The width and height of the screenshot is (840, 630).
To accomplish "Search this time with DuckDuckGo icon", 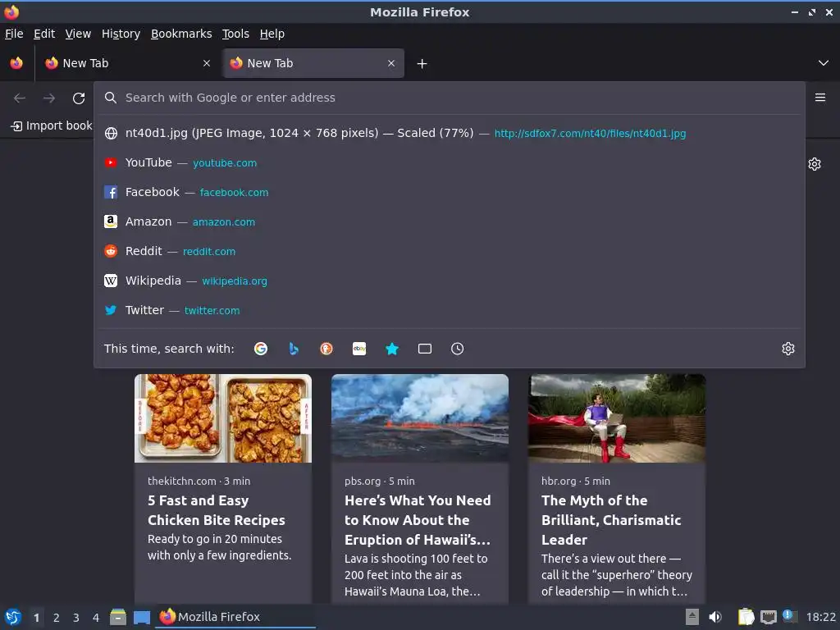I will (x=326, y=349).
